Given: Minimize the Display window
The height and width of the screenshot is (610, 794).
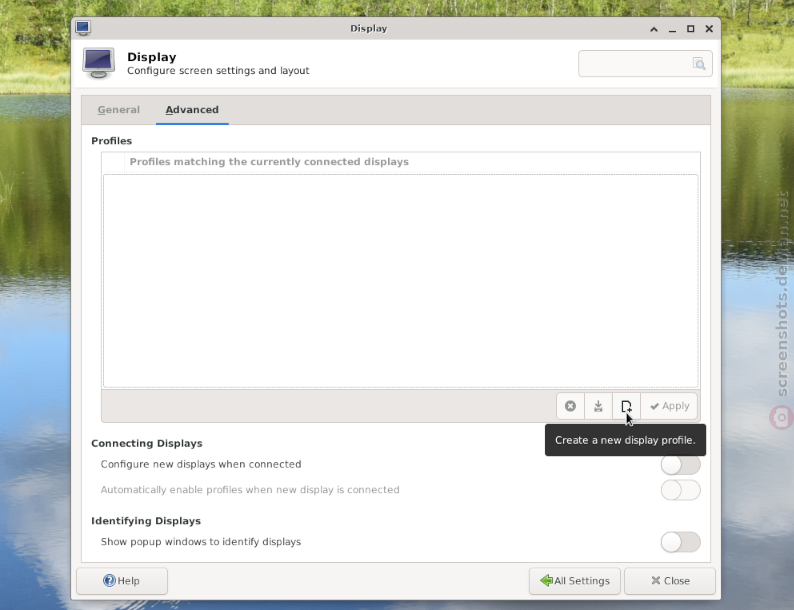Looking at the screenshot, I should point(672,29).
